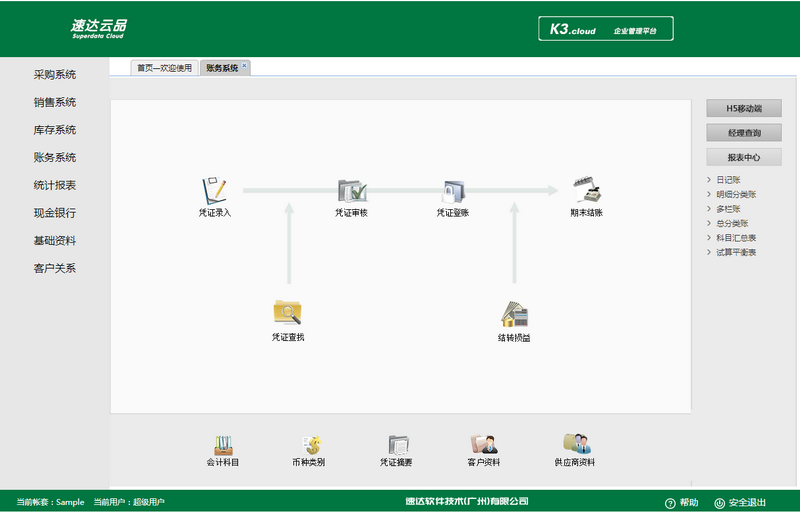Open the 试算平衡表 link
This screenshot has width=800, height=513.
[x=736, y=253]
